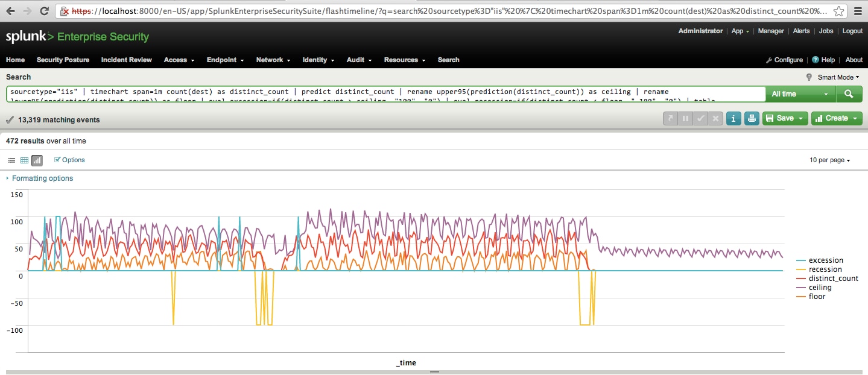This screenshot has width=868, height=375.
Task: Print the results with the printer icon
Action: (752, 118)
